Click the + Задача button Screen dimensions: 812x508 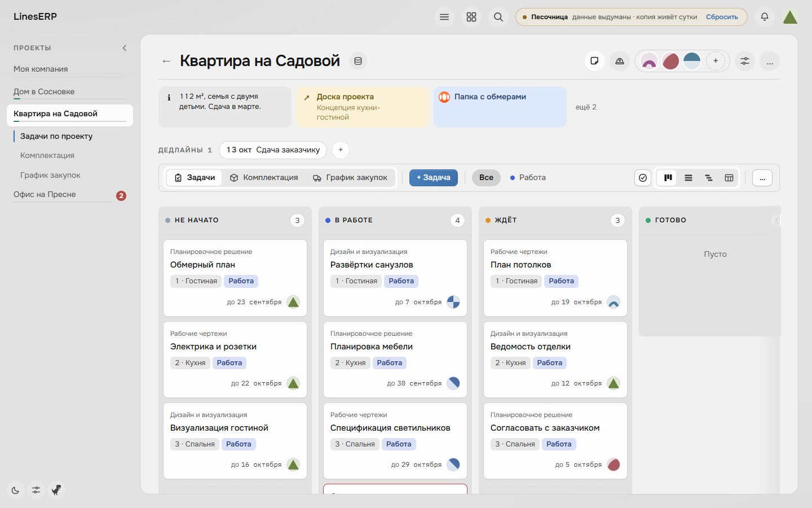pyautogui.click(x=434, y=178)
